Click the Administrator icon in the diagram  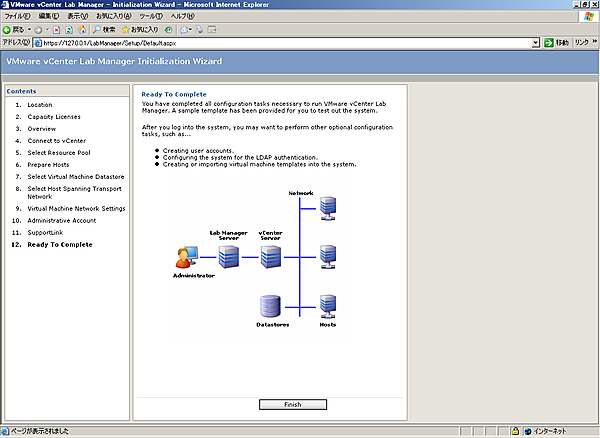point(185,258)
